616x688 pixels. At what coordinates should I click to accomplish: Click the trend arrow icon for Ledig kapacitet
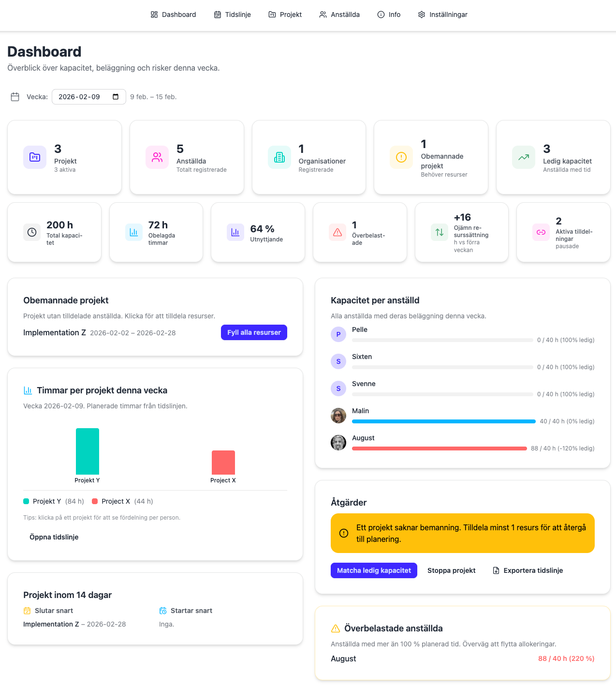click(524, 157)
